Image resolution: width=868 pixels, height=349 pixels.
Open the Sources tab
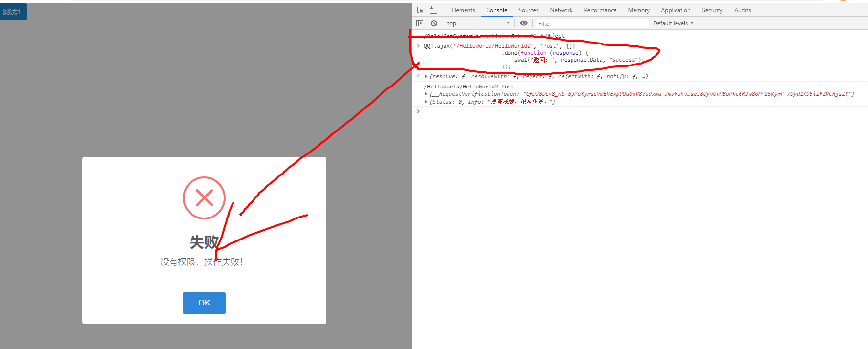(529, 10)
